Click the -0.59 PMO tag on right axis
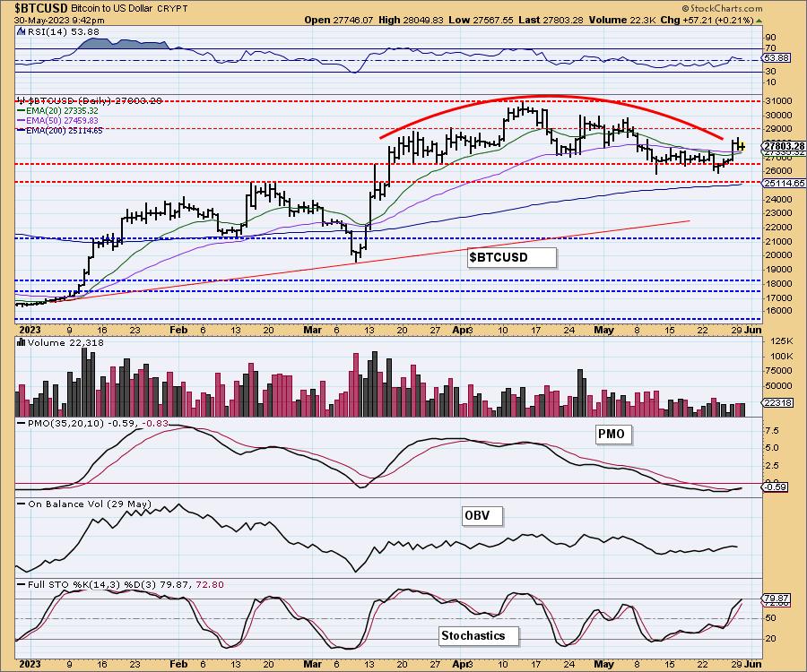 click(x=775, y=487)
